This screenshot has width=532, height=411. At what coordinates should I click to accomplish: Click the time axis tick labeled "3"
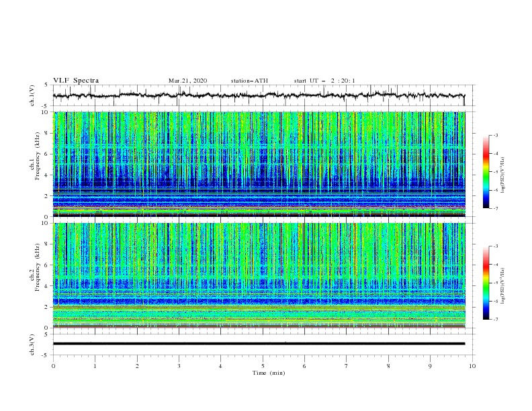coord(179,366)
